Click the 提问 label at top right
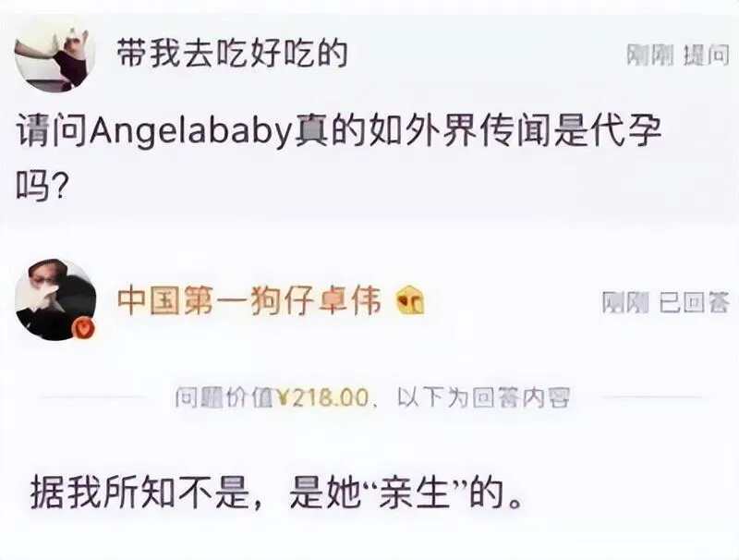The image size is (739, 560). click(x=707, y=55)
